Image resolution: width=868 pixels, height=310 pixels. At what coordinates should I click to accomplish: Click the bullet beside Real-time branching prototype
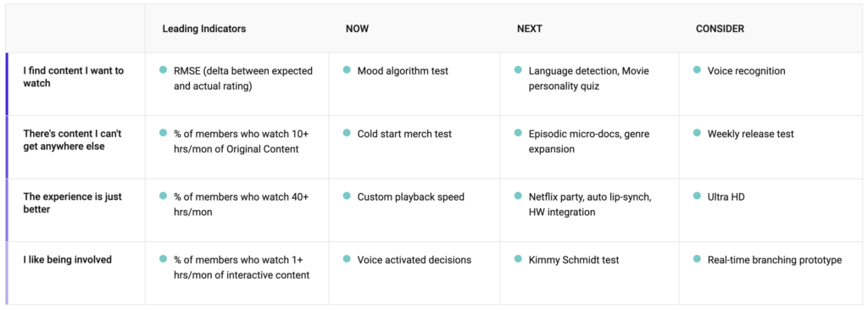pos(697,258)
